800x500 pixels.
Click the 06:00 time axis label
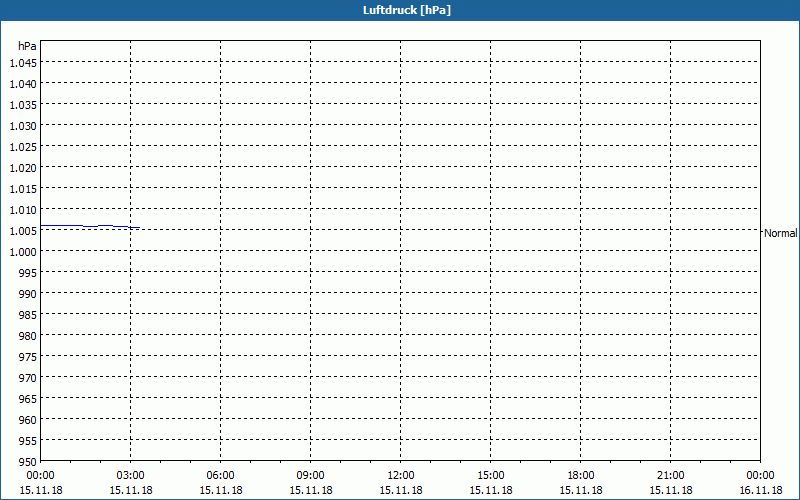[220, 476]
